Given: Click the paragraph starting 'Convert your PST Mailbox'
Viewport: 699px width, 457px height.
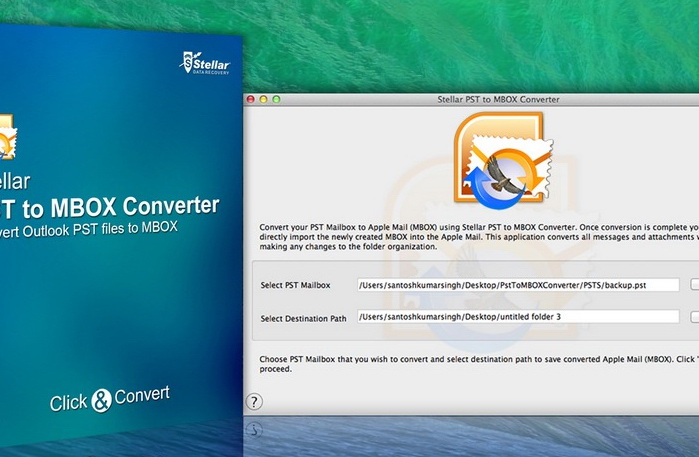Looking at the screenshot, I should [479, 237].
